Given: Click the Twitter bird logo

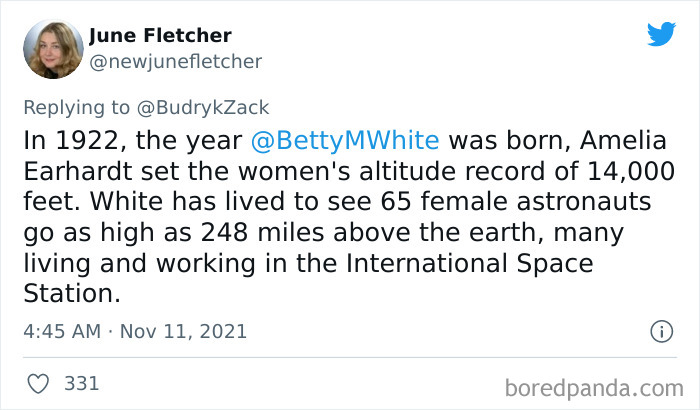Looking at the screenshot, I should (661, 34).
